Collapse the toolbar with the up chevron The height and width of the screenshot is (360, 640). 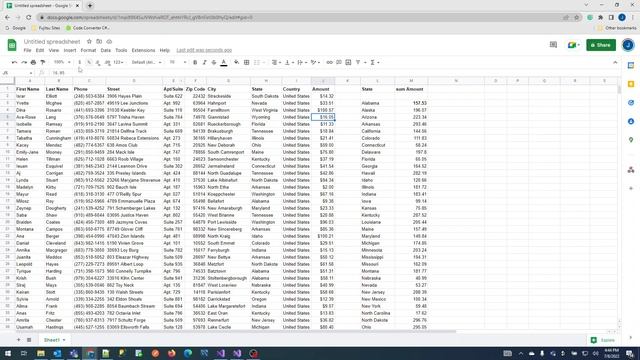[x=615, y=62]
